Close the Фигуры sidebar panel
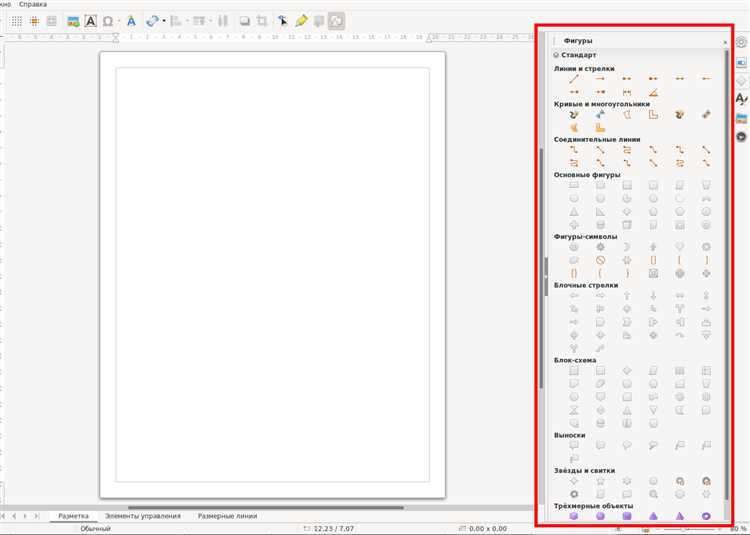The image size is (750, 535). 725,43
